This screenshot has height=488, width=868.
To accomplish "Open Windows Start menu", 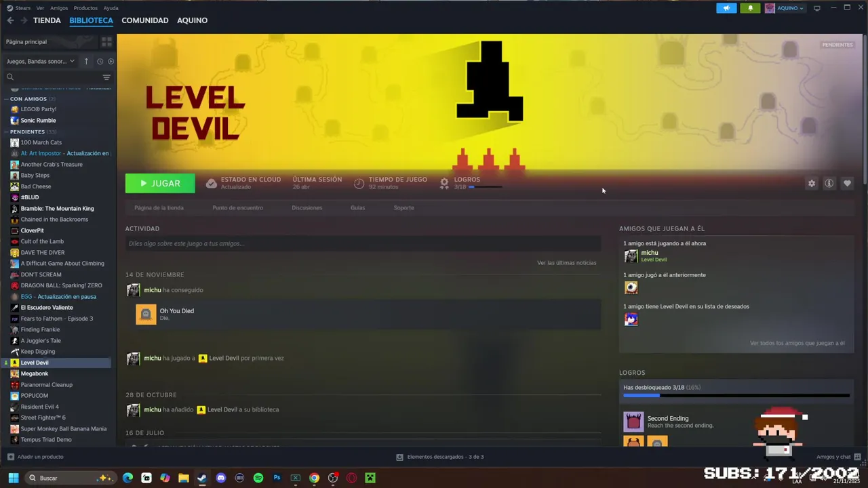I will [x=13, y=478].
